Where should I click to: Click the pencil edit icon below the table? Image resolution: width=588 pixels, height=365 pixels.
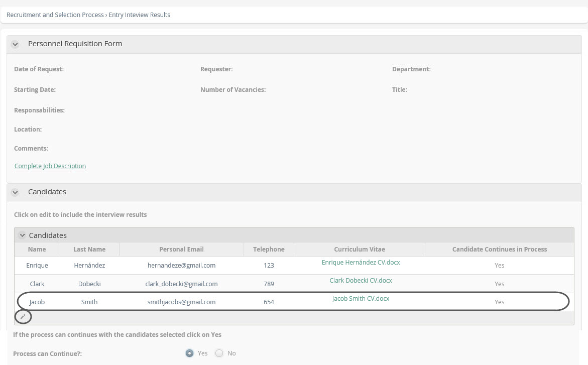point(23,317)
